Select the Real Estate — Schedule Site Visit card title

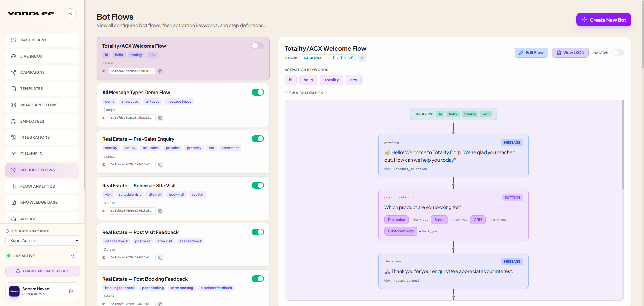point(139,186)
